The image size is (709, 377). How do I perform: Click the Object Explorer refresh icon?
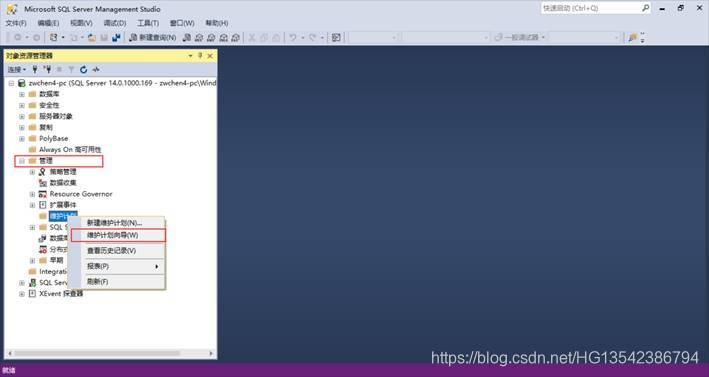coord(84,70)
